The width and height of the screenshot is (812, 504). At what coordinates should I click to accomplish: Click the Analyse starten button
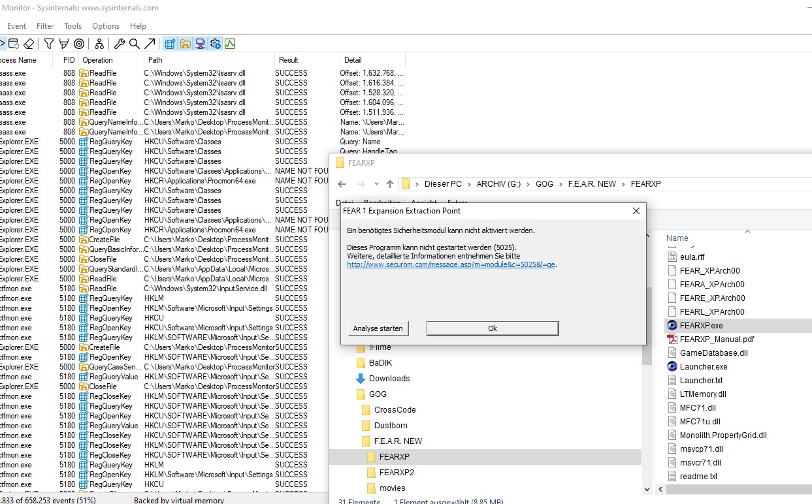click(x=378, y=328)
